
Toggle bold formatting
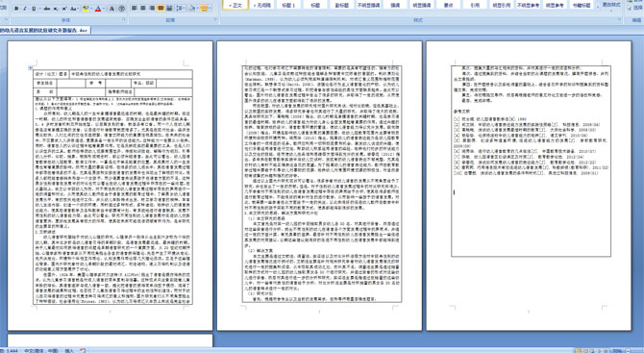(x=16, y=9)
